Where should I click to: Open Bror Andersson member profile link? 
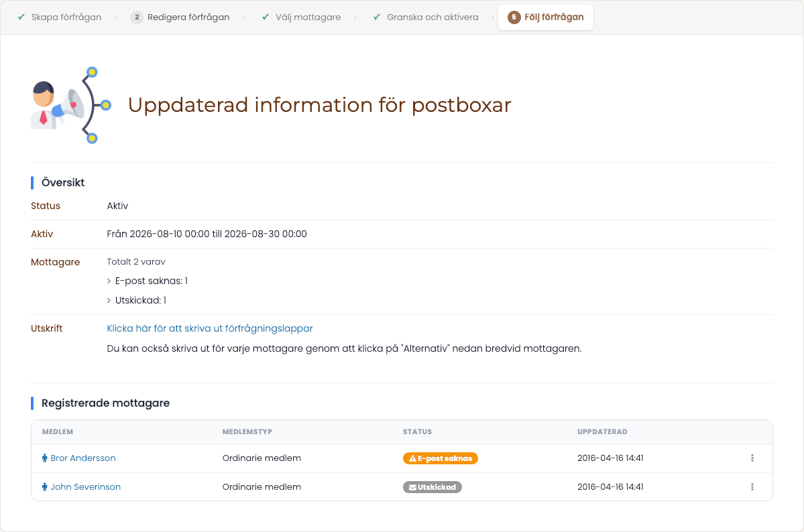[83, 458]
